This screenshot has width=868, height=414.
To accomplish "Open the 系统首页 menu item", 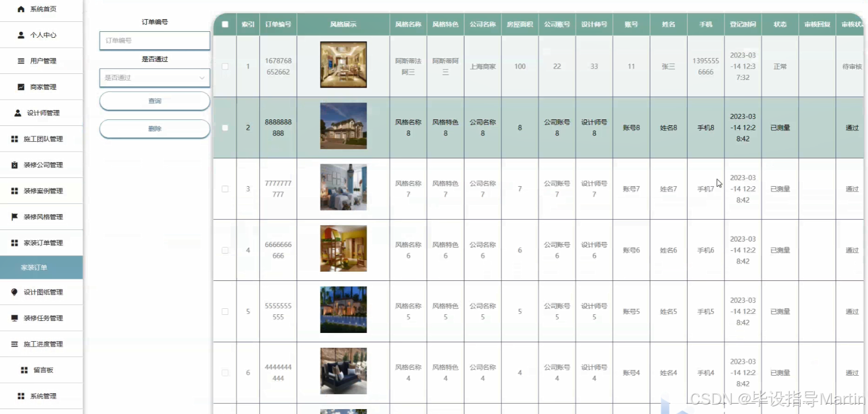I will [x=41, y=9].
